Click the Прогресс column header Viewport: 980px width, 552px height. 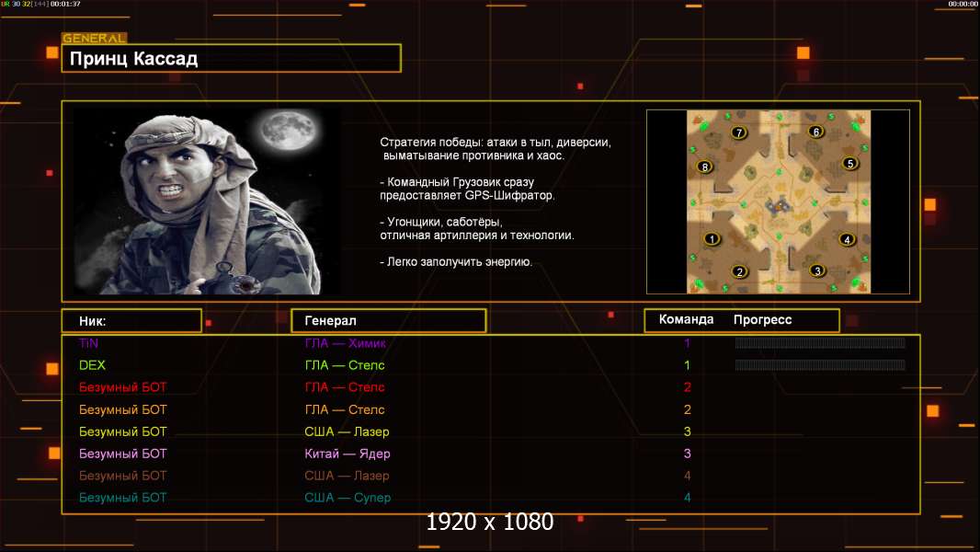click(762, 319)
